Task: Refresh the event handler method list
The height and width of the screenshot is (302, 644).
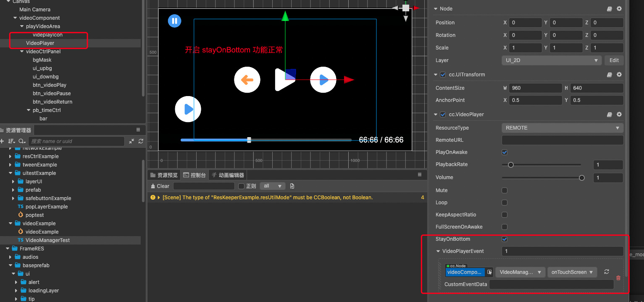Action: click(x=607, y=272)
